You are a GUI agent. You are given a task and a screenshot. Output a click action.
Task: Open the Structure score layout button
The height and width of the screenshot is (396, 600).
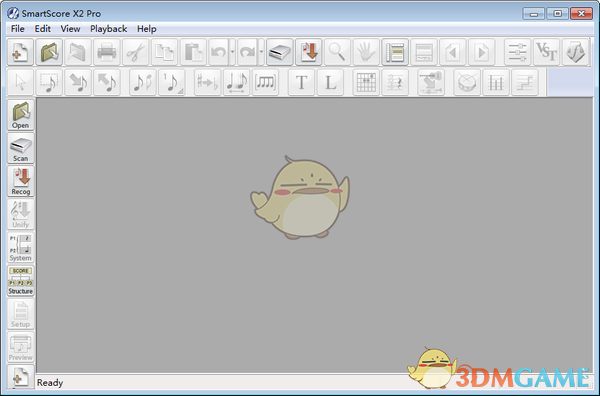pyautogui.click(x=21, y=281)
